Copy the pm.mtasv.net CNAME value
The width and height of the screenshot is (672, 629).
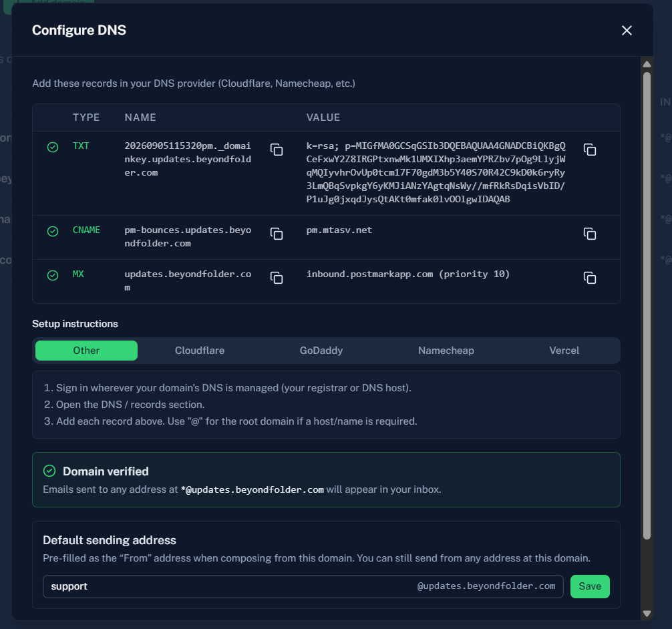click(x=590, y=234)
